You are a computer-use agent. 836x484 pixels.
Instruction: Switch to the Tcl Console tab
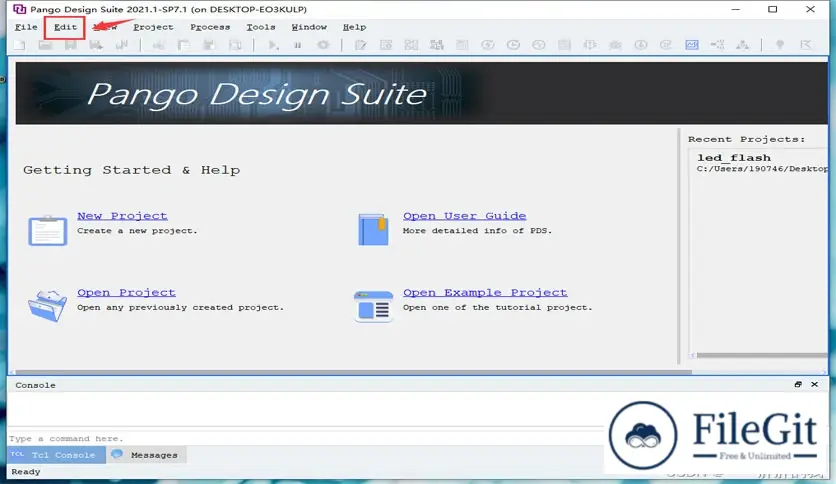tap(56, 455)
